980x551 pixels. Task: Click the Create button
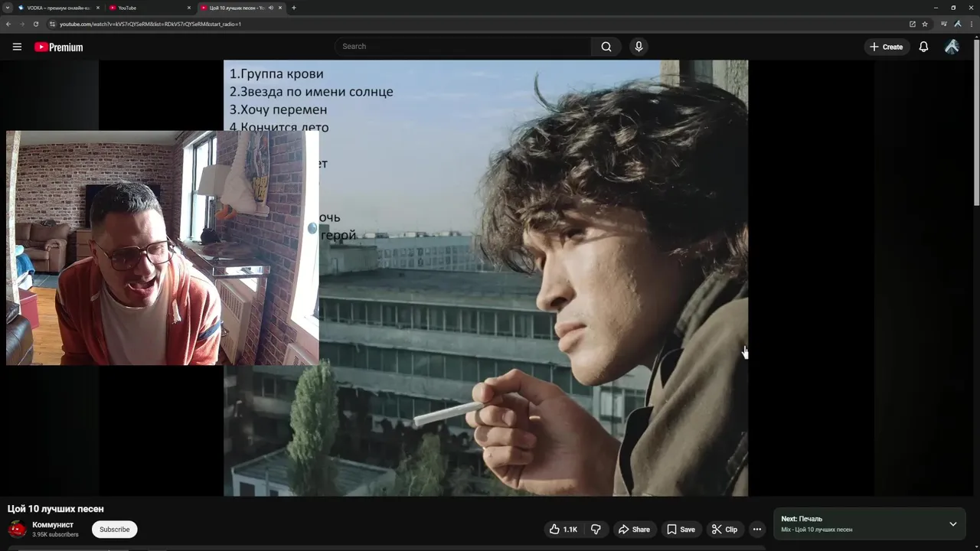coord(886,47)
